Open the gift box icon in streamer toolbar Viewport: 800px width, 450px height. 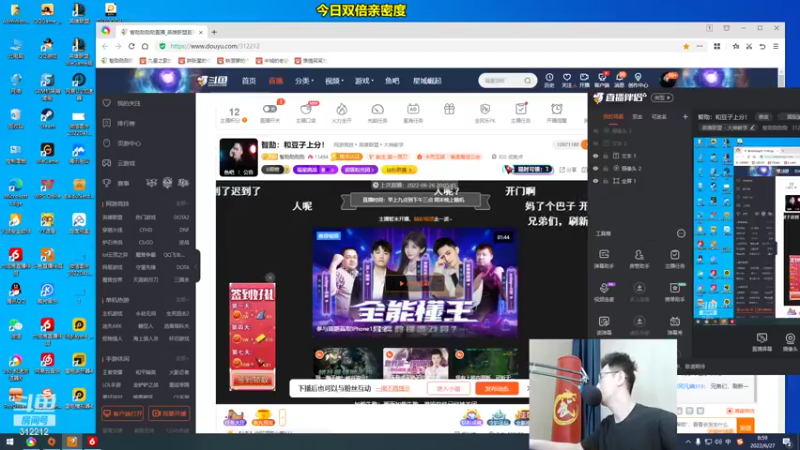click(449, 109)
